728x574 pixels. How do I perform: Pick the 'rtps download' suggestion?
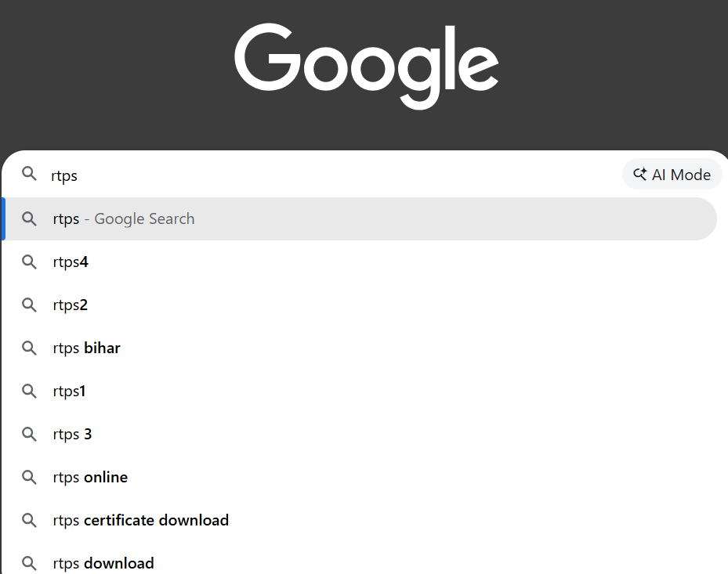(103, 563)
